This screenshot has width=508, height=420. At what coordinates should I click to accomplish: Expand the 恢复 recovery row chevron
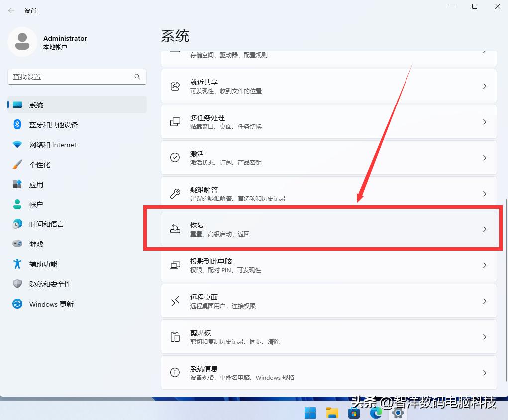[x=484, y=229]
